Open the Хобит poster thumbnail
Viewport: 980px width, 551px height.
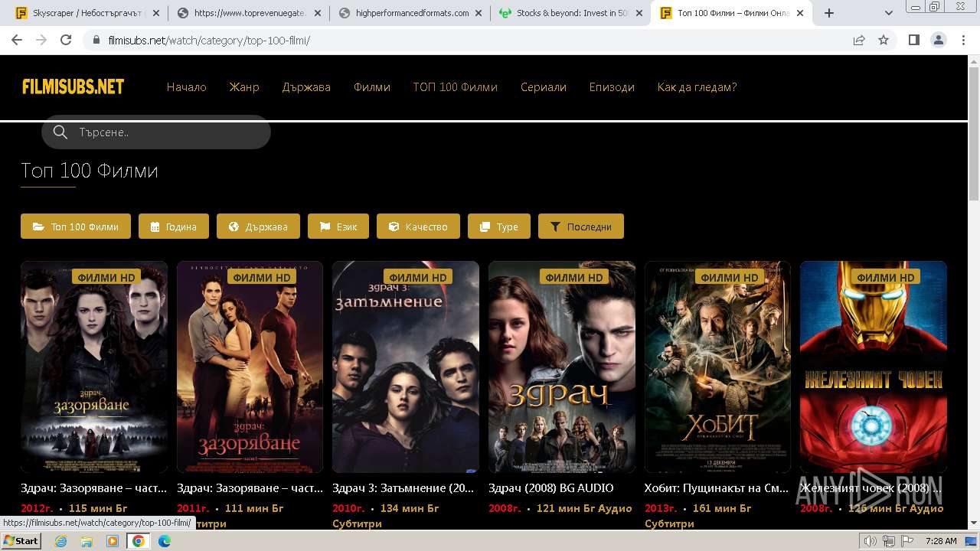coord(717,367)
